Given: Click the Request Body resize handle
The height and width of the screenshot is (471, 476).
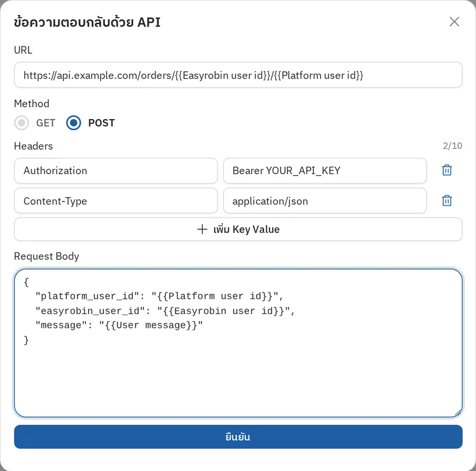Looking at the screenshot, I should [x=458, y=413].
